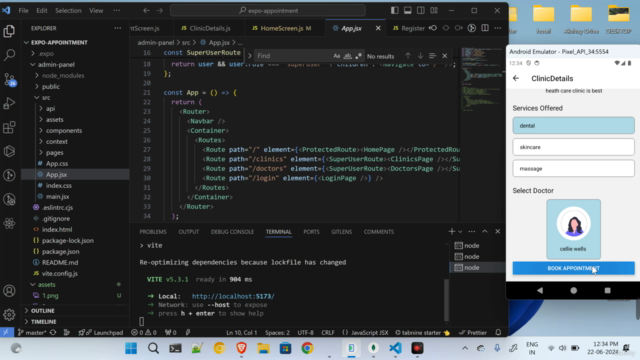Collapse the src folder
The height and width of the screenshot is (360, 640).
46,98
